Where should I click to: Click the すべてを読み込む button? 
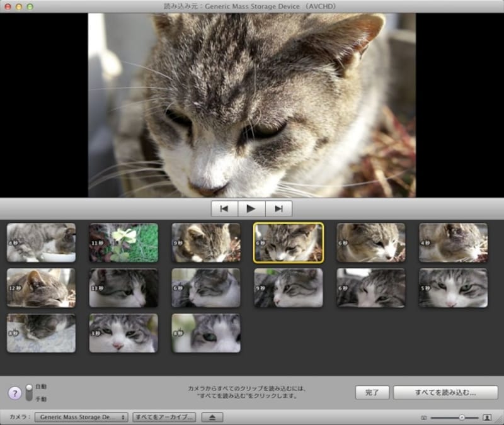(x=445, y=392)
